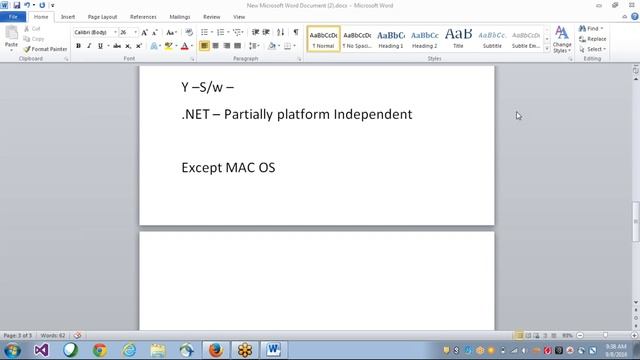This screenshot has height=360, width=640.
Task: Open Change Styles menu
Action: click(x=562, y=40)
